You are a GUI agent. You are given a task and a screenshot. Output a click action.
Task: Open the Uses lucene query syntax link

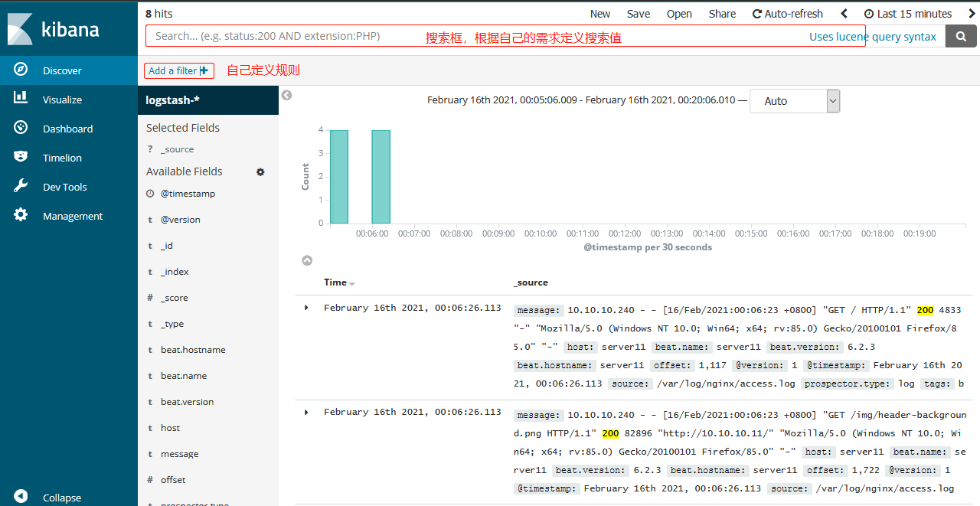tap(873, 37)
